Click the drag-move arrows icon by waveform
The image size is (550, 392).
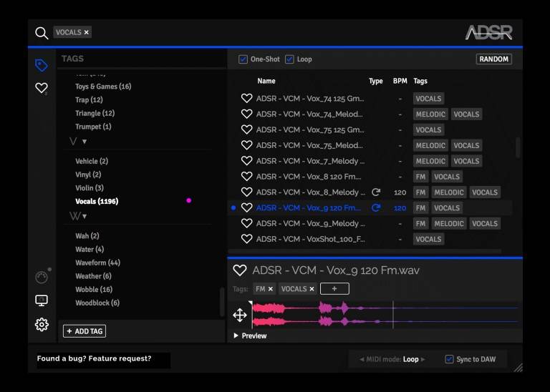pos(240,315)
